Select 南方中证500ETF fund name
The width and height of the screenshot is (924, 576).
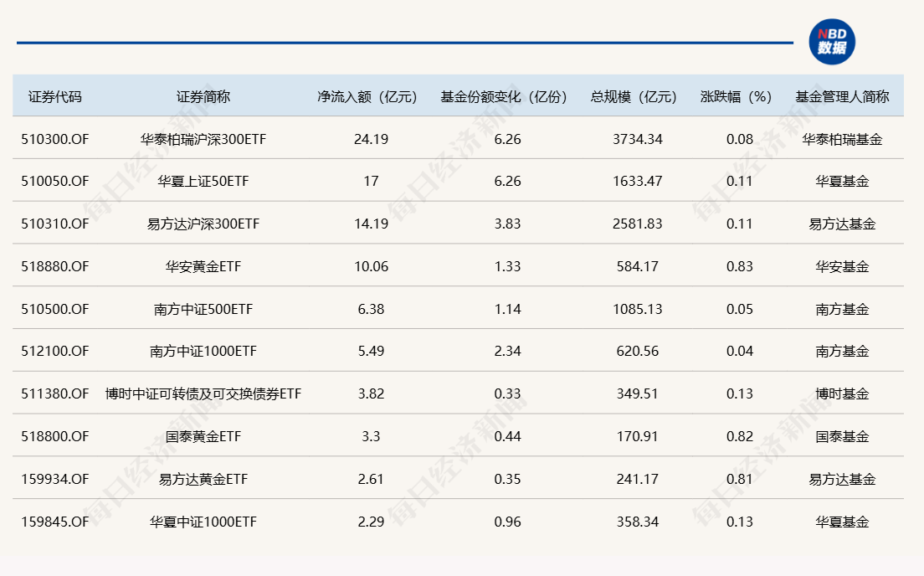(x=202, y=310)
